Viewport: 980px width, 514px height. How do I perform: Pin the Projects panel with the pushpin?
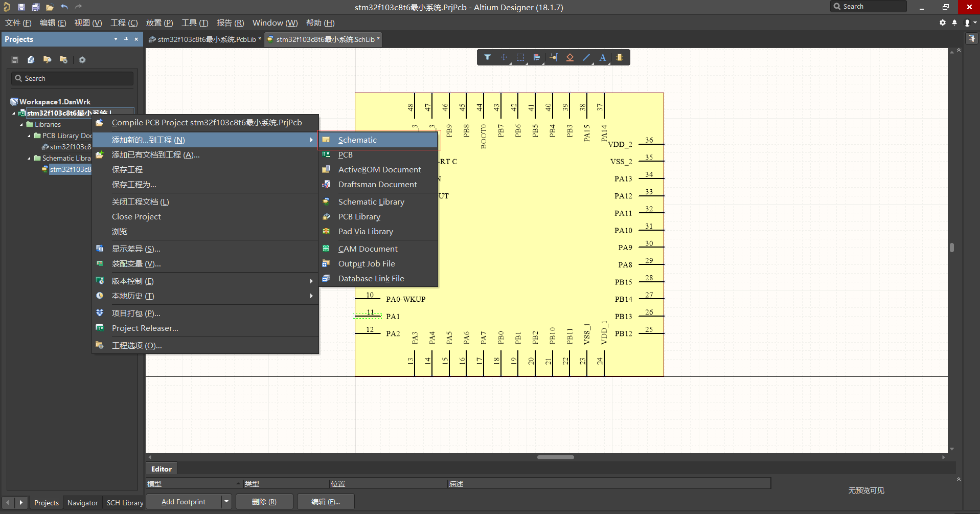coord(126,39)
